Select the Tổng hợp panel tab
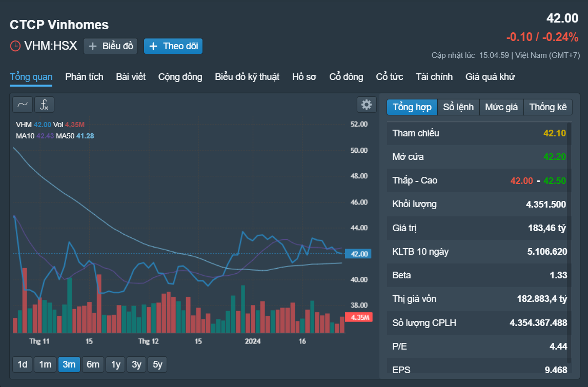588x387 pixels. coord(412,107)
